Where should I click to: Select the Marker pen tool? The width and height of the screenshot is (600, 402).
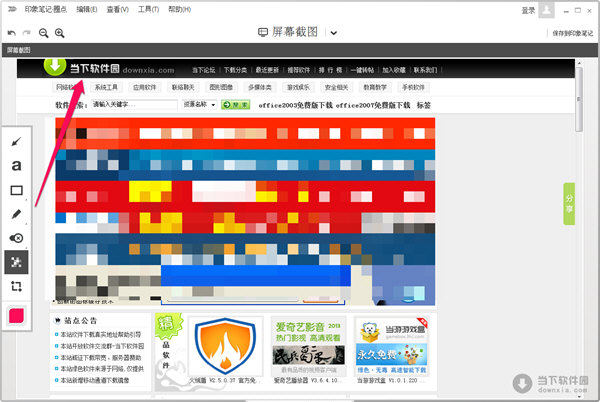click(x=17, y=214)
